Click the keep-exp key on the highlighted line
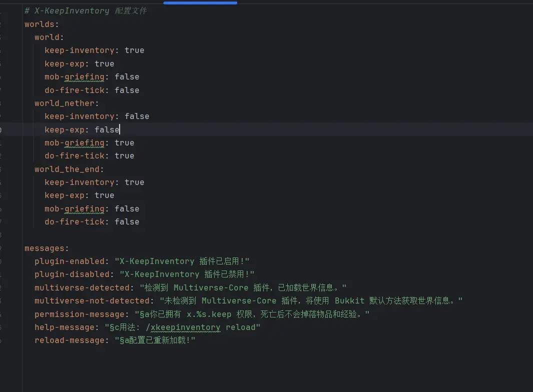This screenshot has height=392, width=533. (x=64, y=129)
